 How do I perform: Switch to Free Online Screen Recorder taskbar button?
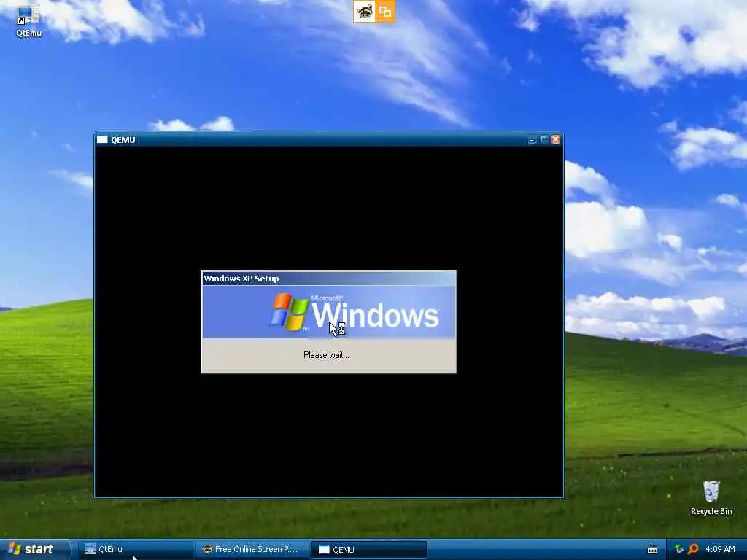(x=252, y=550)
